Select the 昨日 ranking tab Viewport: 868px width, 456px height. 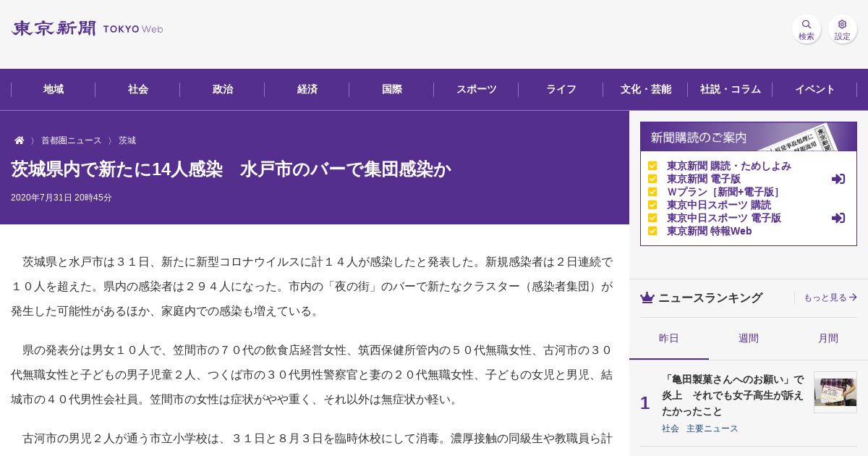click(x=669, y=338)
